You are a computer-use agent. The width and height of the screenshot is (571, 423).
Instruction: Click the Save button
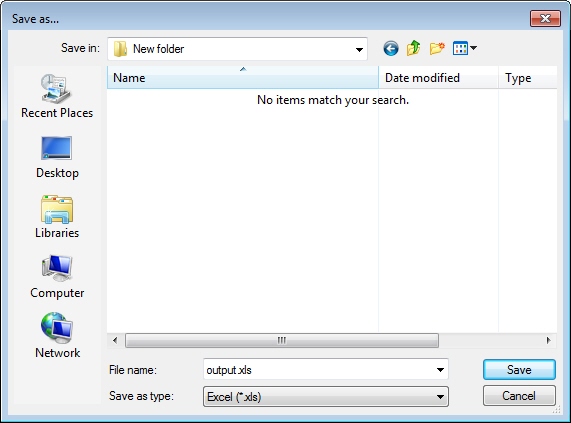tap(519, 370)
